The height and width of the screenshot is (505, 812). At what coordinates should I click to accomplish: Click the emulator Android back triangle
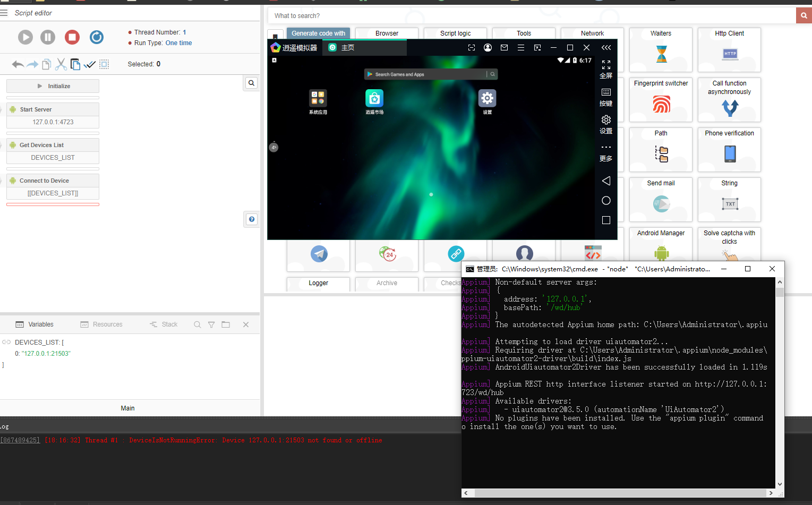tap(606, 181)
